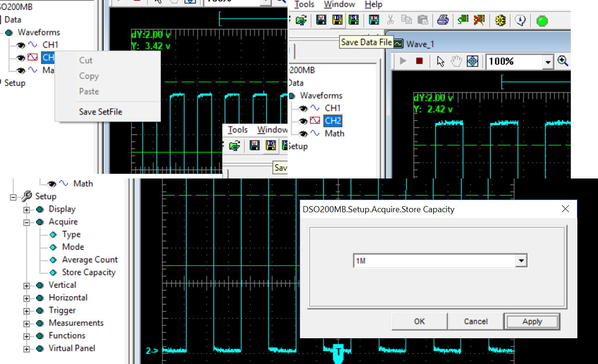Image resolution: width=598 pixels, height=364 pixels.
Task: Select the hand pan tool in Wave_1
Action: tap(456, 61)
